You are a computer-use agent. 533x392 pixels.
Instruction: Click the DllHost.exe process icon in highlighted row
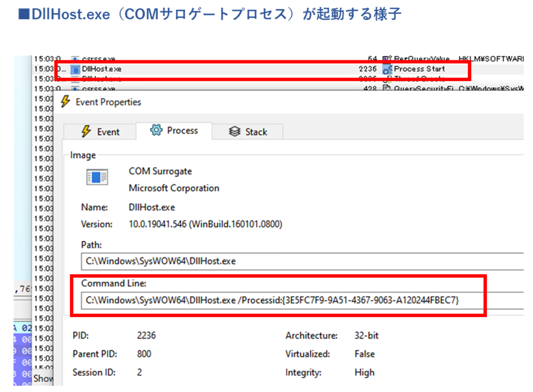pyautogui.click(x=75, y=69)
